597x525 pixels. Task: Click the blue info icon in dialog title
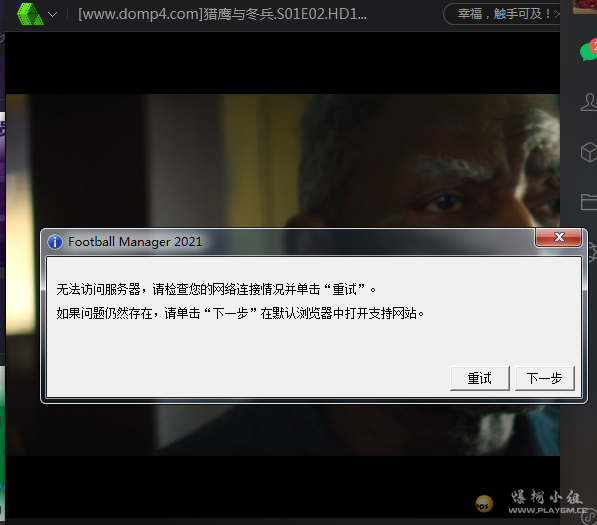[x=55, y=242]
